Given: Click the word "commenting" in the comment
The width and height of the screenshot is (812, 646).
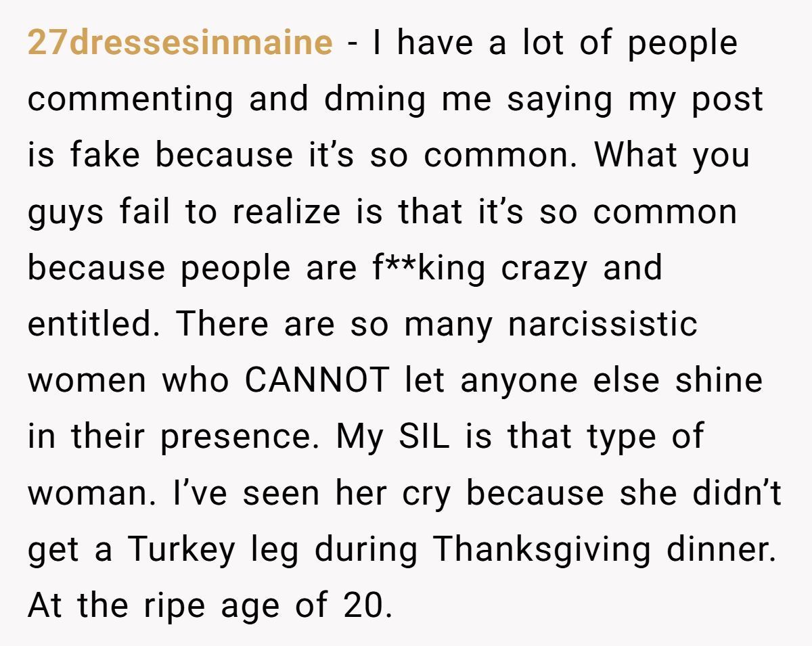Looking at the screenshot, I should pos(129,100).
